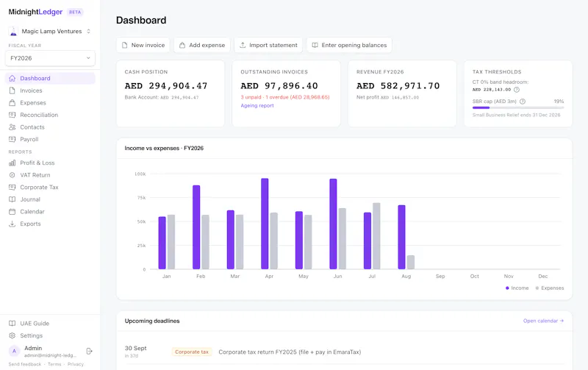This screenshot has height=370, width=588.
Task: Click the Admin avatar circle
Action: point(14,351)
